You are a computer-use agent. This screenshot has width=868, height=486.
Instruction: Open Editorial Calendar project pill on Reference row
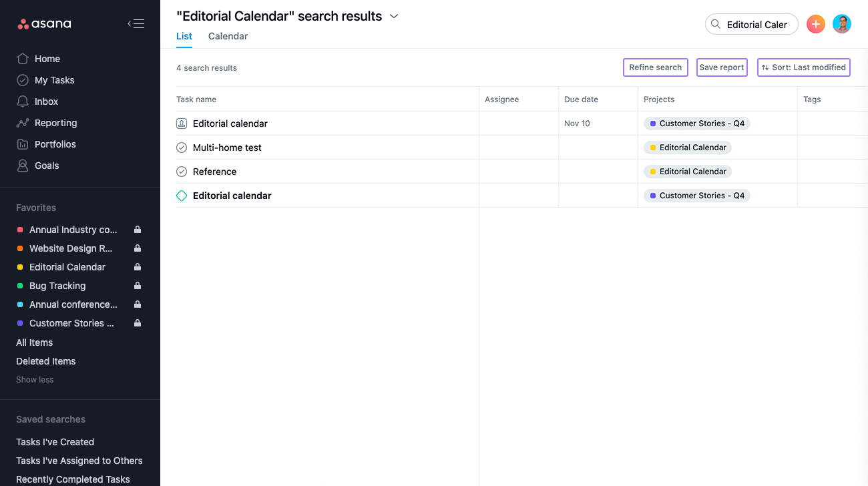pos(688,172)
